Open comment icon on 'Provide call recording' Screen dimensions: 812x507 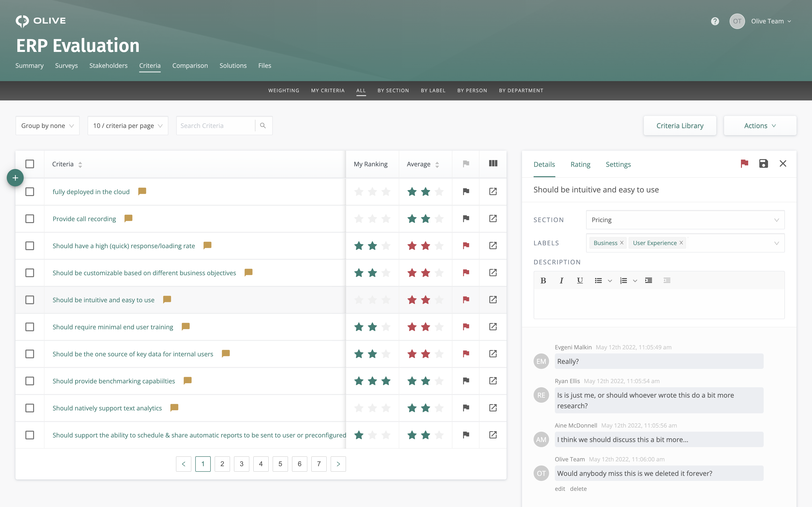pyautogui.click(x=129, y=218)
